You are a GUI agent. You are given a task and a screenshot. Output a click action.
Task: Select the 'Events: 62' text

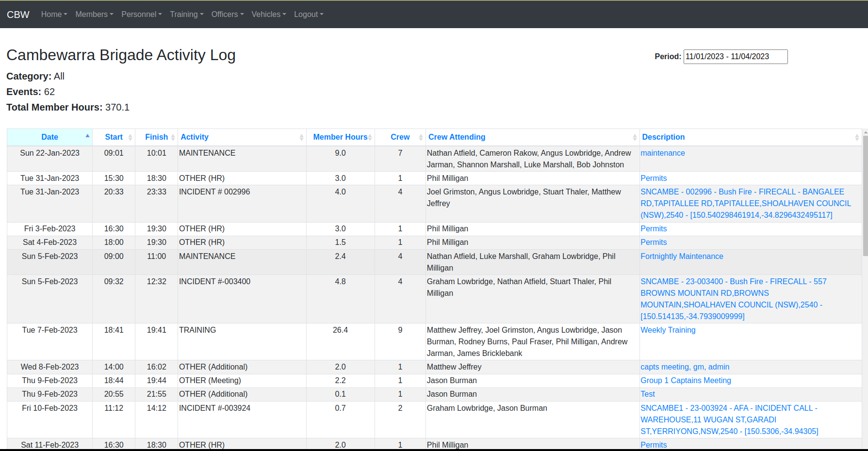[31, 92]
